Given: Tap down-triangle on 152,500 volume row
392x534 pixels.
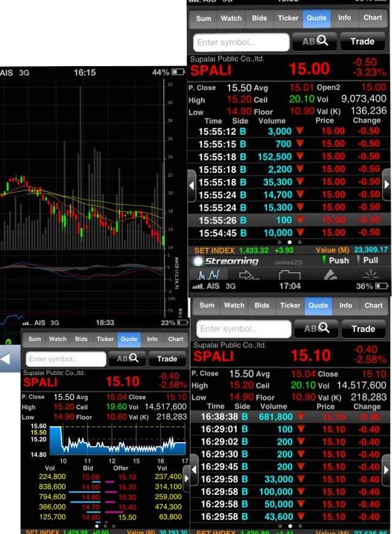Looking at the screenshot, I should pyautogui.click(x=300, y=156).
